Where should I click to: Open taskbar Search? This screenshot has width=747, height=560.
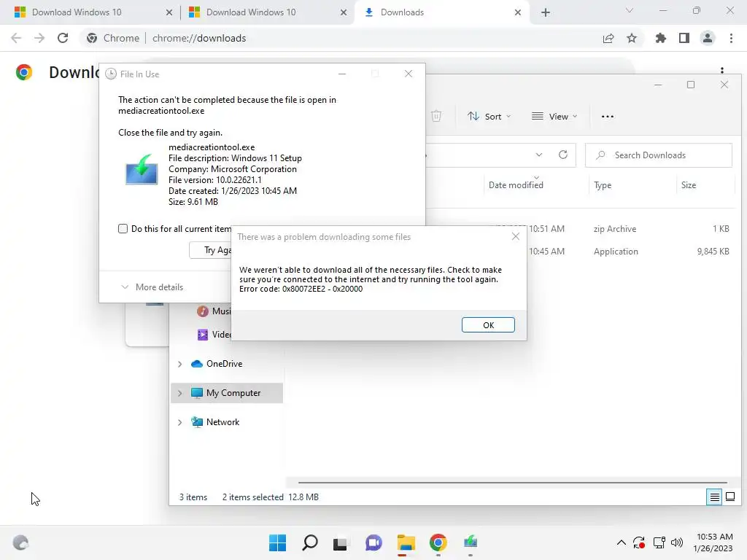(309, 542)
